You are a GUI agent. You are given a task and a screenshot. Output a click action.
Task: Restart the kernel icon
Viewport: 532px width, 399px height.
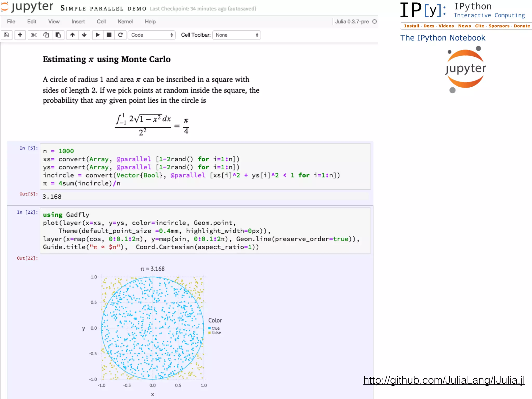121,35
